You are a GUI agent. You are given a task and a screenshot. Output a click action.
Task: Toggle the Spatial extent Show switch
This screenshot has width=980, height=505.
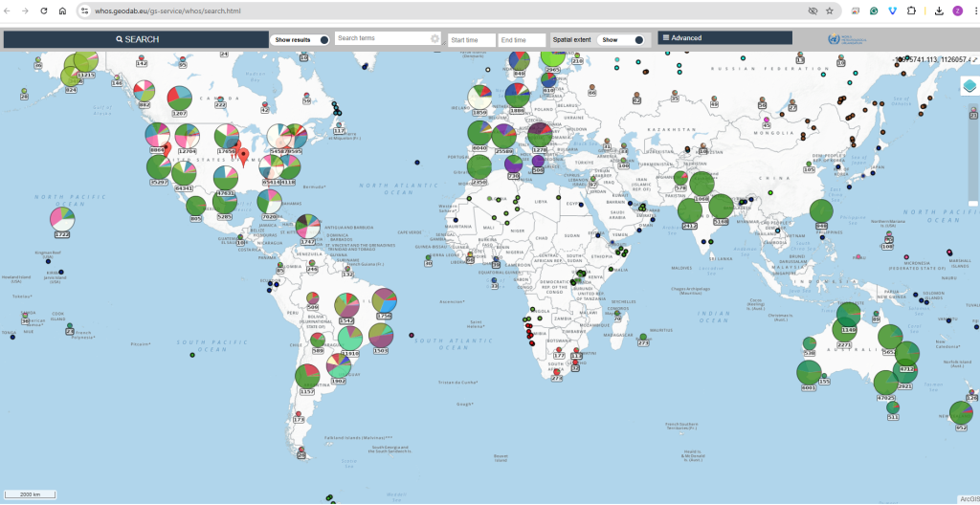[x=637, y=39]
